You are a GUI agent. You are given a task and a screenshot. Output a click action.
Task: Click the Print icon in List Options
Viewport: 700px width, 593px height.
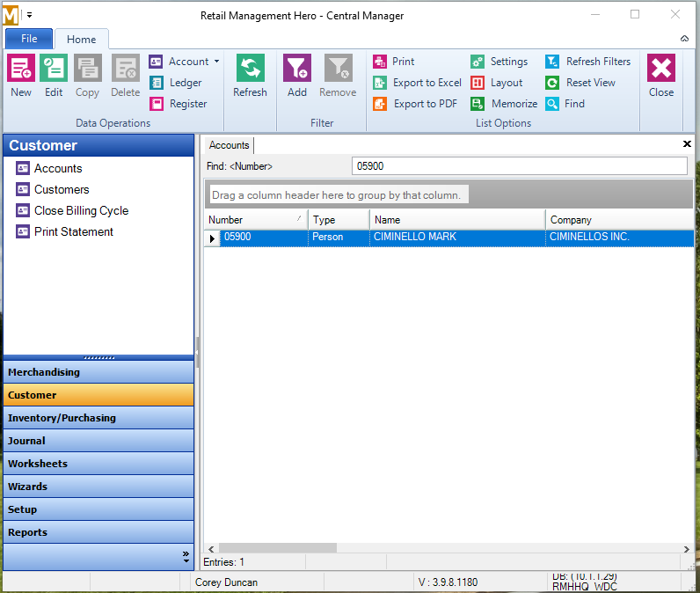[380, 62]
